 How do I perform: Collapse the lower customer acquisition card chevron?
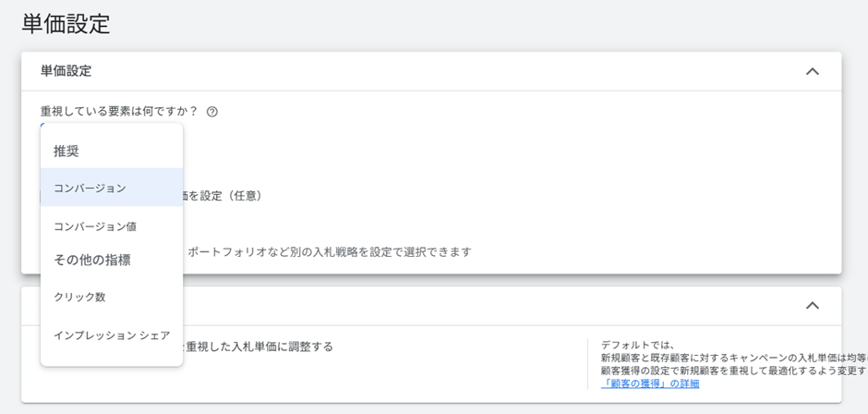click(812, 305)
